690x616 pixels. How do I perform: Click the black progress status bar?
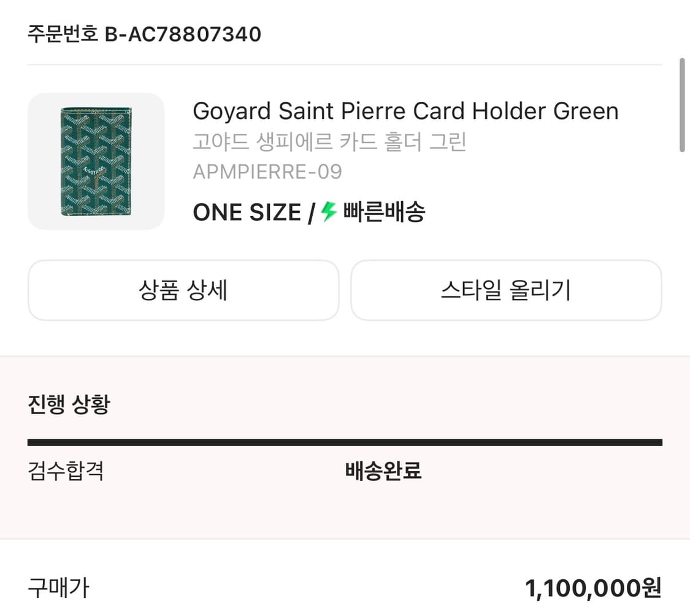point(345,442)
